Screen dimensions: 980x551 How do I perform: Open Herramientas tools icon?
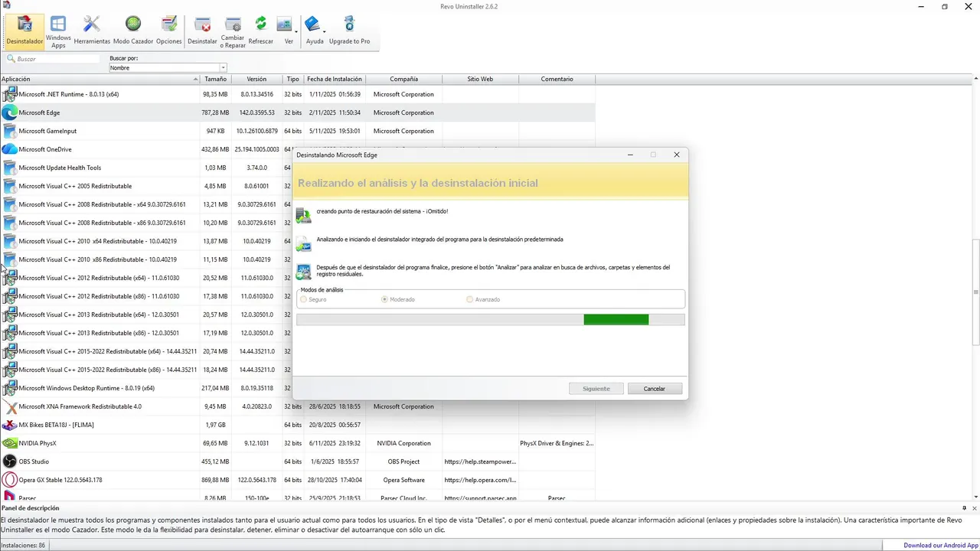(92, 31)
